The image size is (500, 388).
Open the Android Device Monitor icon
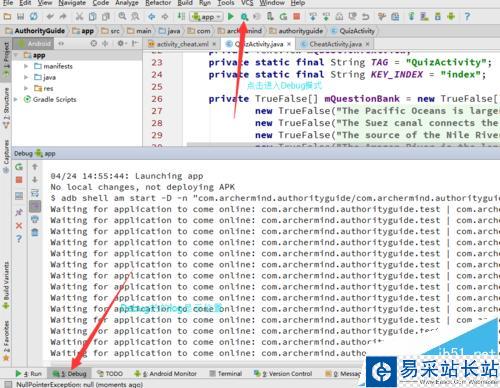451,16
